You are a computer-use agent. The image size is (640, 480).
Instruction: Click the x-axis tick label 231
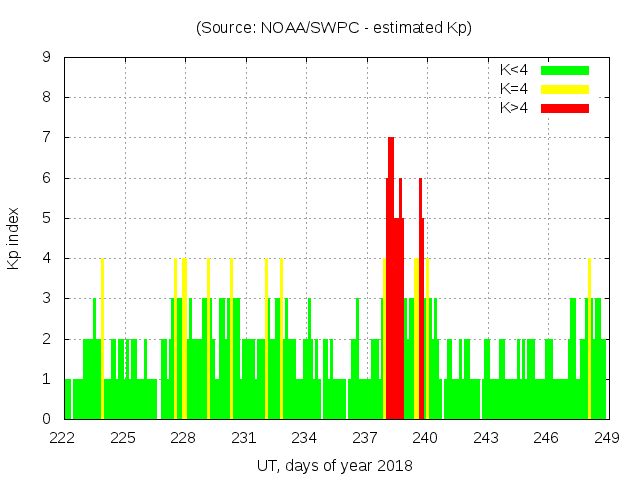pos(244,437)
